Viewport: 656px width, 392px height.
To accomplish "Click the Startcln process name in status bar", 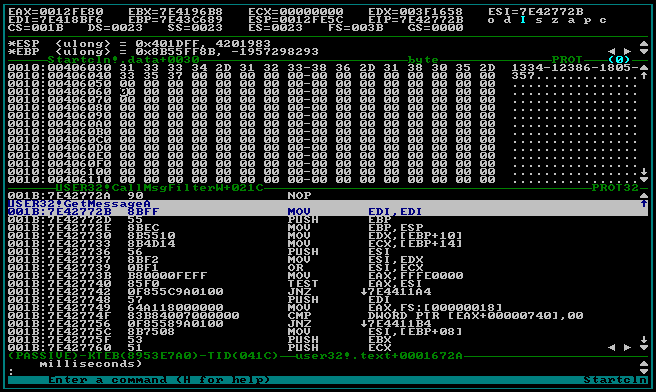I will (x=615, y=380).
